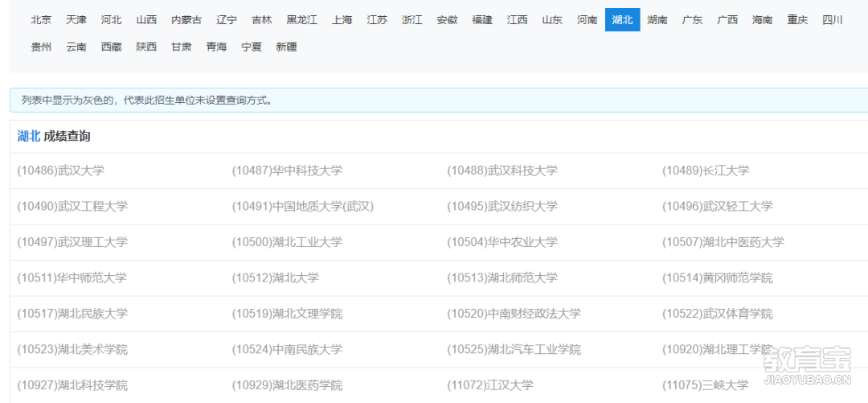The height and width of the screenshot is (403, 868).
Task: Select (10513)湖北师范大学
Action: pyautogui.click(x=502, y=278)
